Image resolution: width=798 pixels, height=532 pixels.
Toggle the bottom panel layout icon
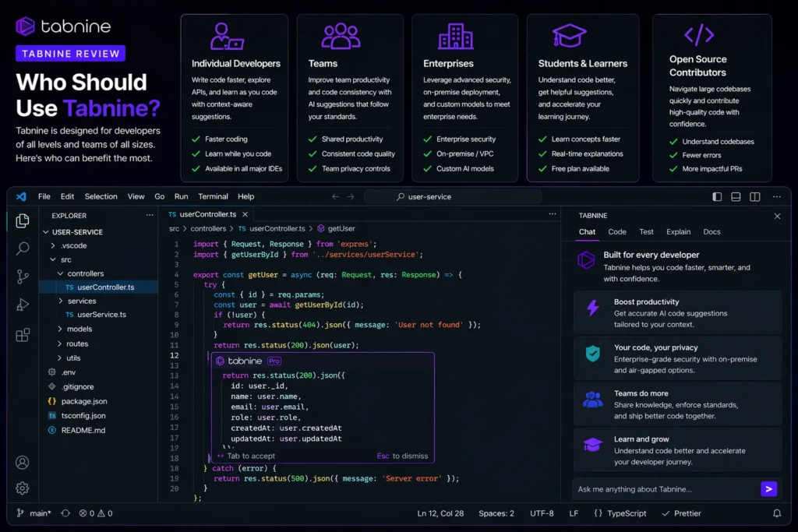pos(736,197)
